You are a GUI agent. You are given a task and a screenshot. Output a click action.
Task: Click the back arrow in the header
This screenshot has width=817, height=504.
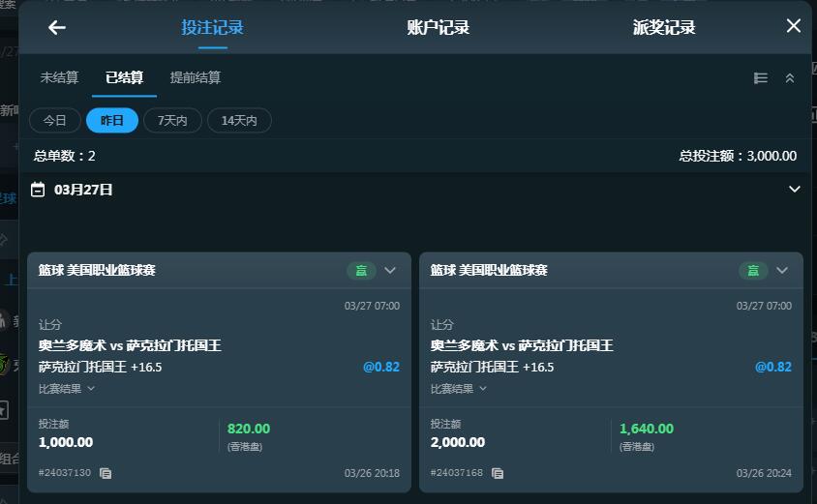57,27
